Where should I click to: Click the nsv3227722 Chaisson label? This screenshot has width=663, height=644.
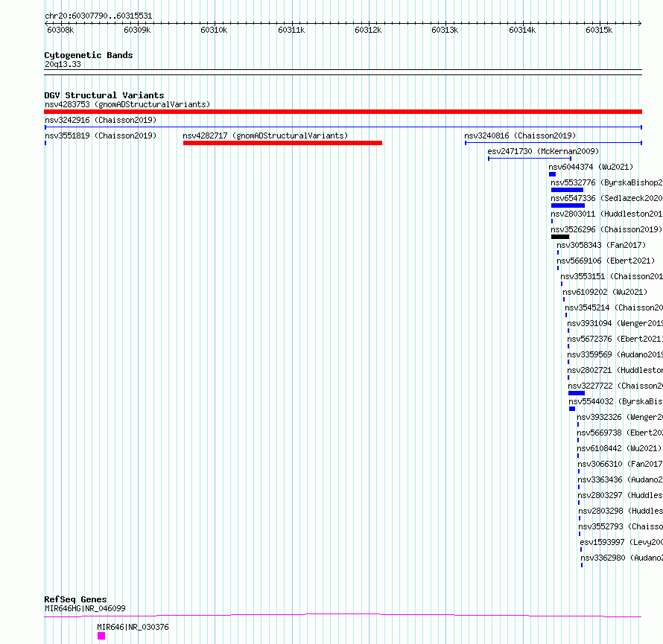(615, 386)
